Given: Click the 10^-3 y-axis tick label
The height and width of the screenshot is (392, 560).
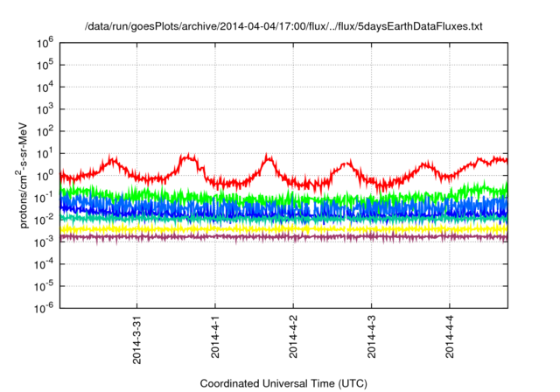Looking at the screenshot, I should [x=44, y=242].
